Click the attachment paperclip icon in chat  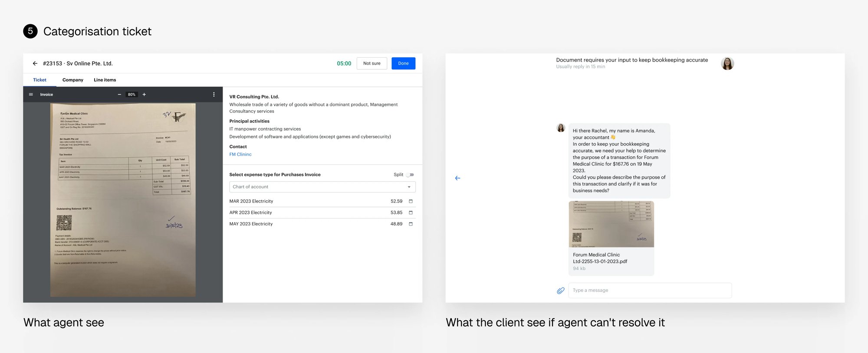[561, 291]
